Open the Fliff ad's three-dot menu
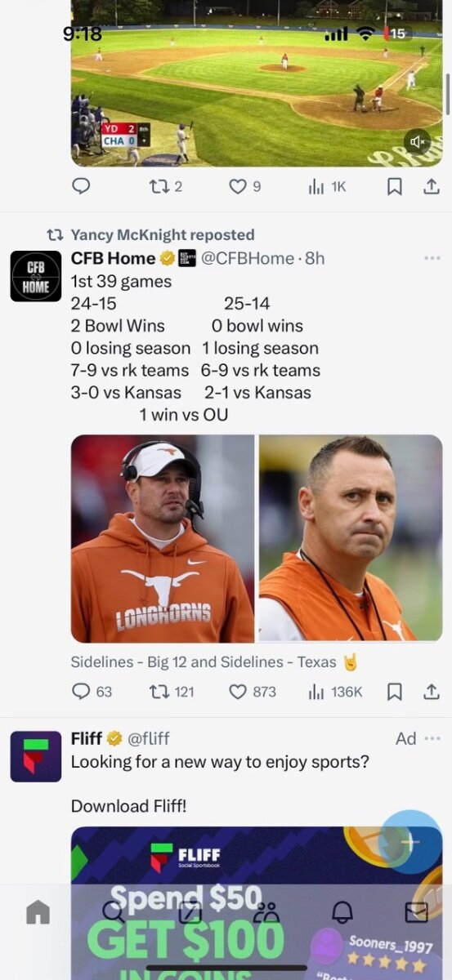The image size is (452, 980). click(x=432, y=738)
